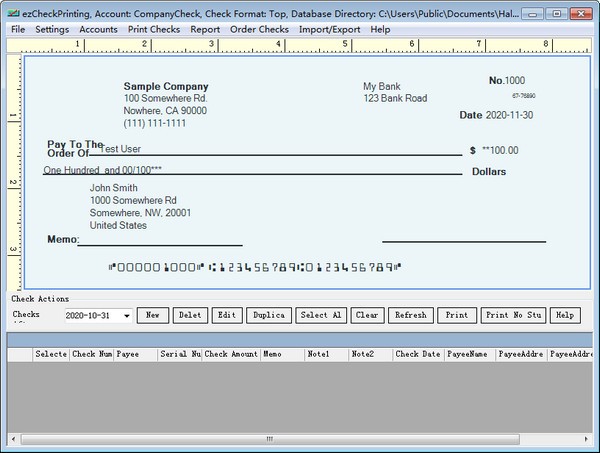Open the Report menu

click(205, 29)
